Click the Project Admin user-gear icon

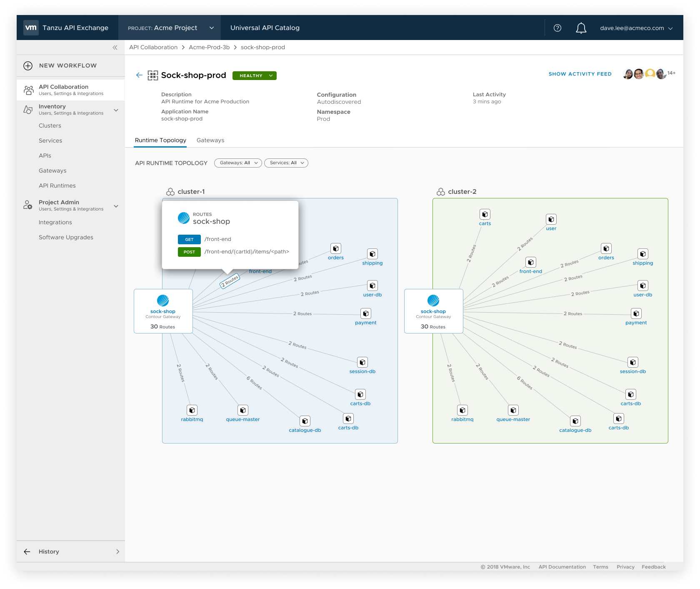pos(28,205)
